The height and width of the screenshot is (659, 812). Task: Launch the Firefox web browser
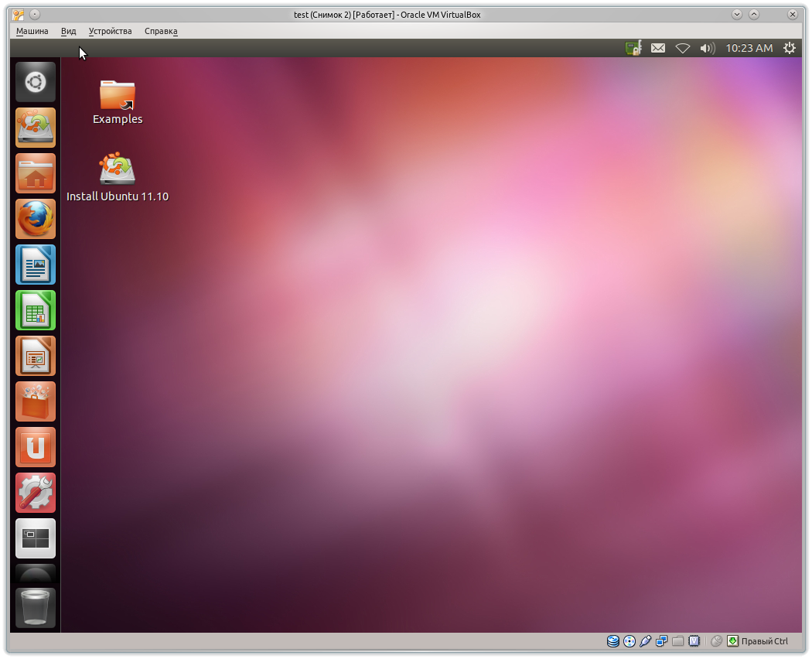click(36, 219)
